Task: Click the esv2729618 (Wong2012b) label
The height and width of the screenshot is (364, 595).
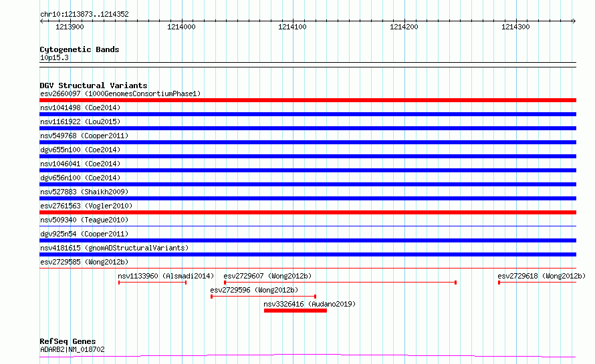Action: [x=542, y=276]
